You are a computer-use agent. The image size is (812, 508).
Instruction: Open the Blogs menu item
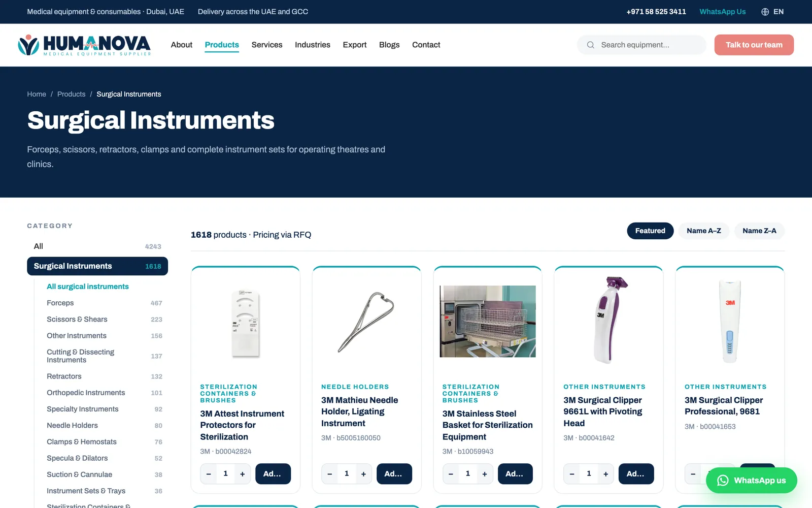[389, 45]
